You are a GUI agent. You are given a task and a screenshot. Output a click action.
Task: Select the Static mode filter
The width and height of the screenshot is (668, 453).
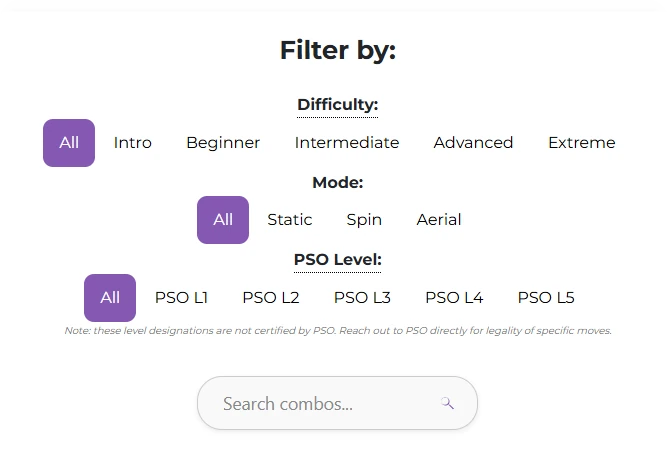point(290,220)
